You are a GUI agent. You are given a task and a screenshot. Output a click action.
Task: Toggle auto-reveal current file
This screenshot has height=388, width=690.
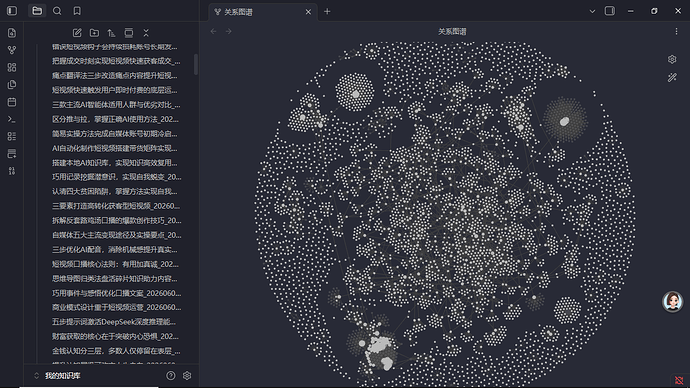pos(128,33)
